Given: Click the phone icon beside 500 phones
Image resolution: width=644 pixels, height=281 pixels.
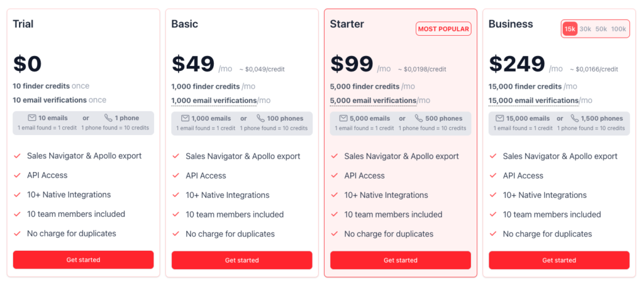Looking at the screenshot, I should click(419, 118).
